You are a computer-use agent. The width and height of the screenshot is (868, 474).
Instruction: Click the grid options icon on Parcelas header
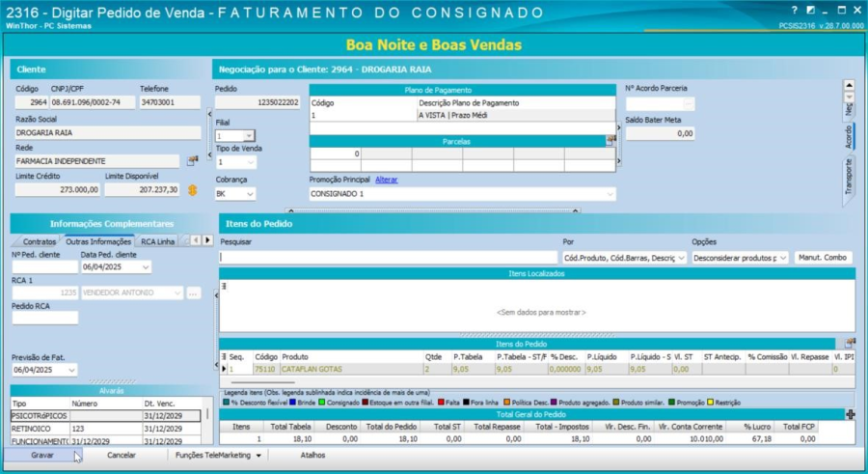[610, 141]
